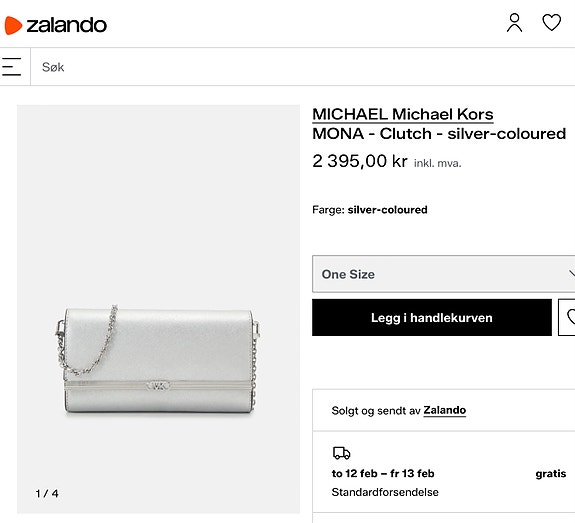Screen dimensions: 575x523
Task: Click the orange Zalando logo icon
Action: [13, 25]
